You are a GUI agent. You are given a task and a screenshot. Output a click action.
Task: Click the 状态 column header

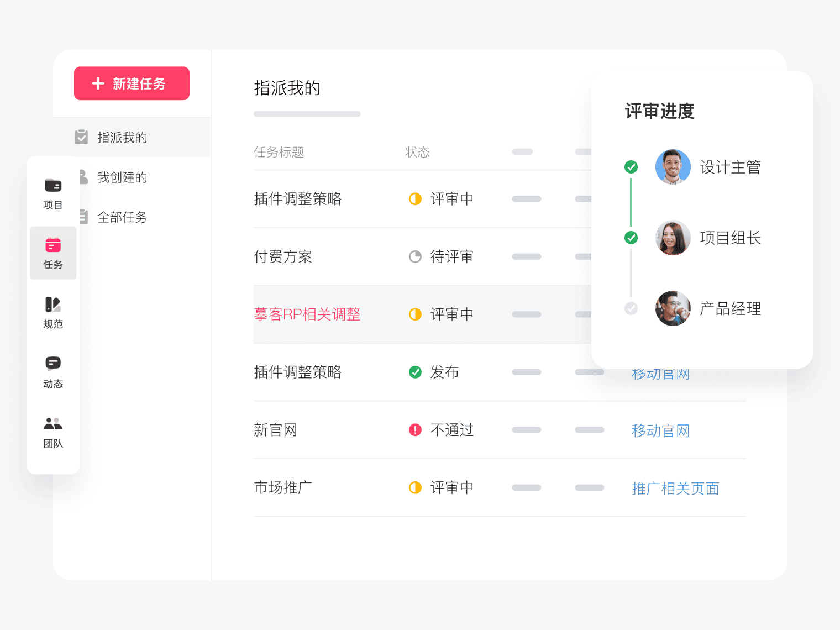tap(417, 152)
